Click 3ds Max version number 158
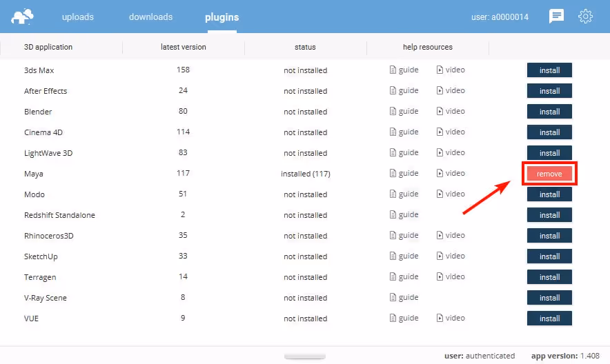The image size is (610, 364). tap(183, 70)
